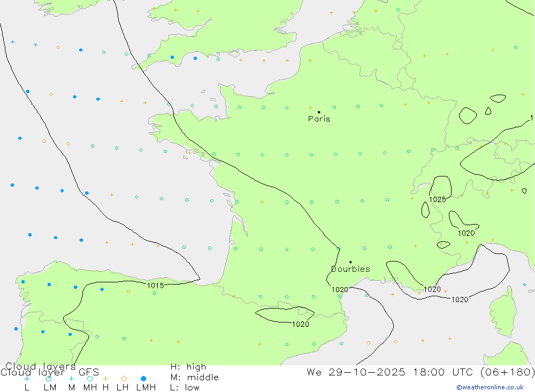The width and height of the screenshot is (535, 392).
Task: Click the low cloud L legend symbol
Action: point(27,379)
